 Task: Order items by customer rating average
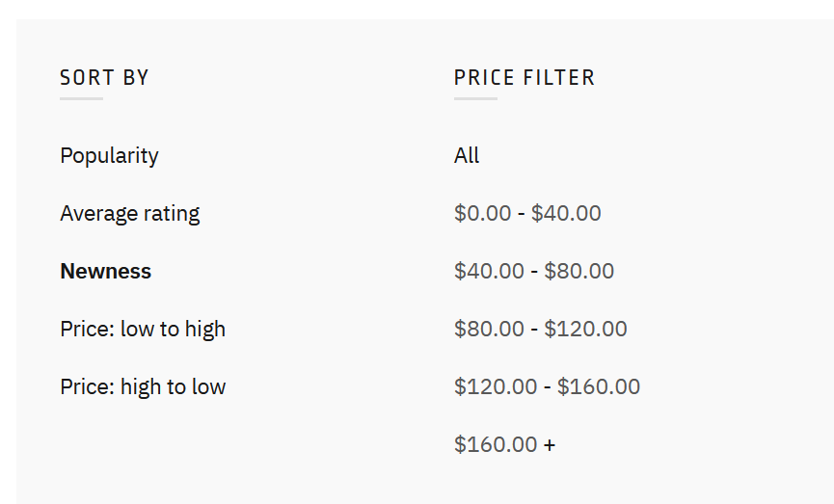129,214
